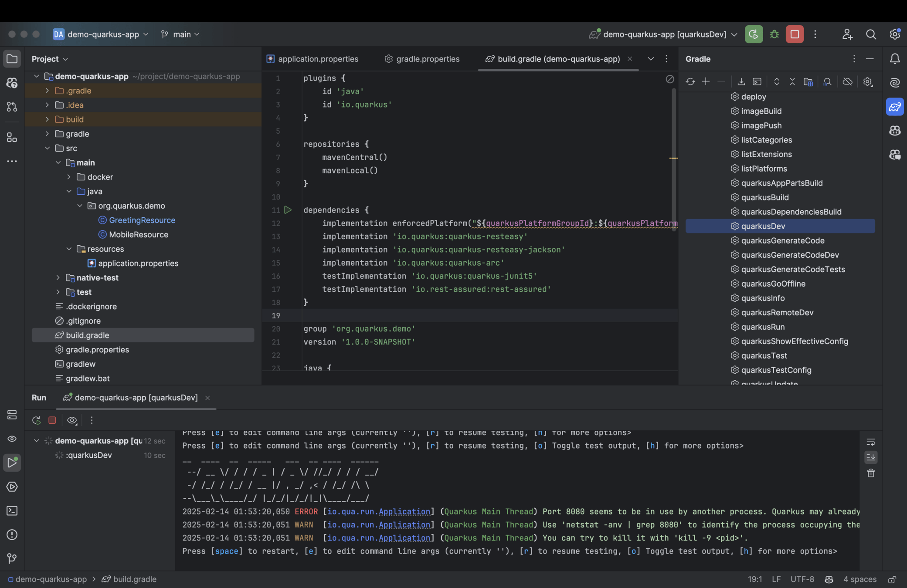
Task: Toggle soft-wrap in Run console
Action: pyautogui.click(x=871, y=443)
